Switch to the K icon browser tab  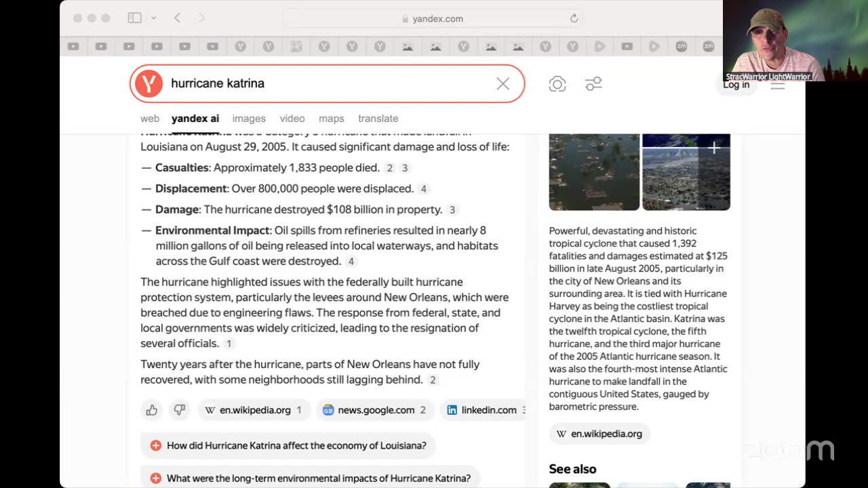point(296,47)
